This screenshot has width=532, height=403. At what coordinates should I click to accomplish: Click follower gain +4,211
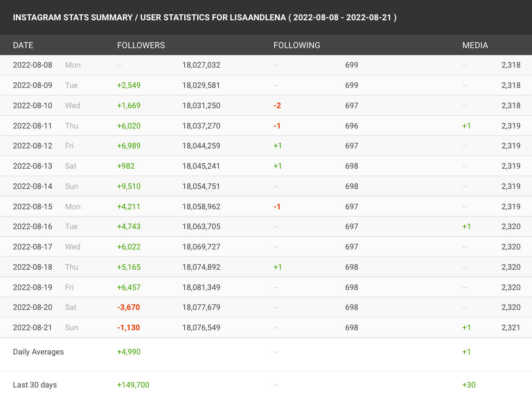point(129,206)
